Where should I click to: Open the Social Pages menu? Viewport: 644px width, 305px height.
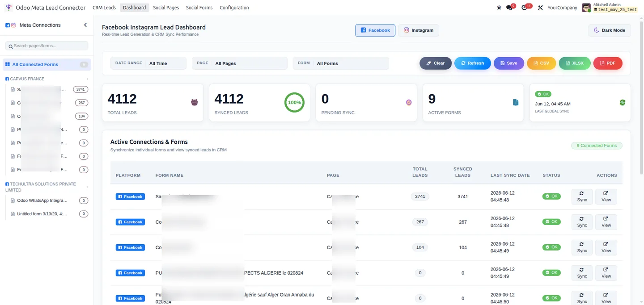[166, 8]
